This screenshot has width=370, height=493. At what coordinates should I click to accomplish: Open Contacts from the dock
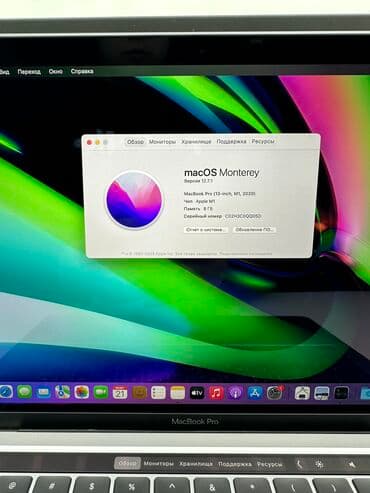click(139, 393)
